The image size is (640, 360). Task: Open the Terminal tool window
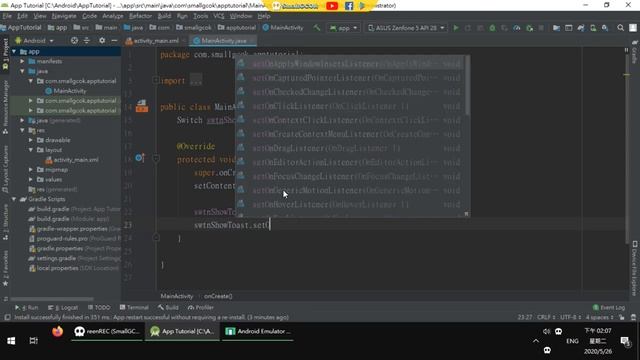point(134,307)
